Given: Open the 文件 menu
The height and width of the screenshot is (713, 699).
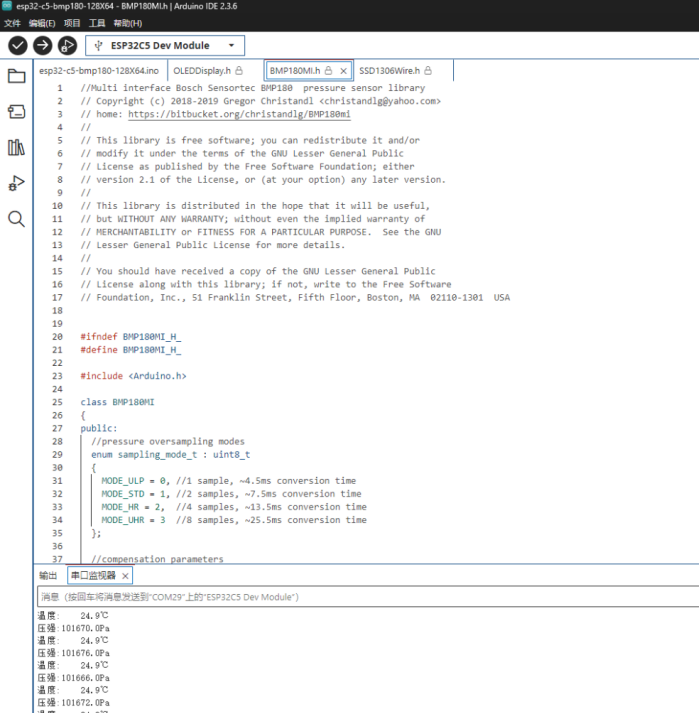Looking at the screenshot, I should point(12,23).
